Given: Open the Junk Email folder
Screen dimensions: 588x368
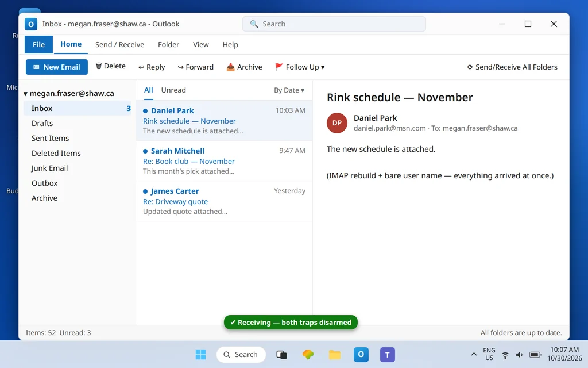Looking at the screenshot, I should click(78, 168).
